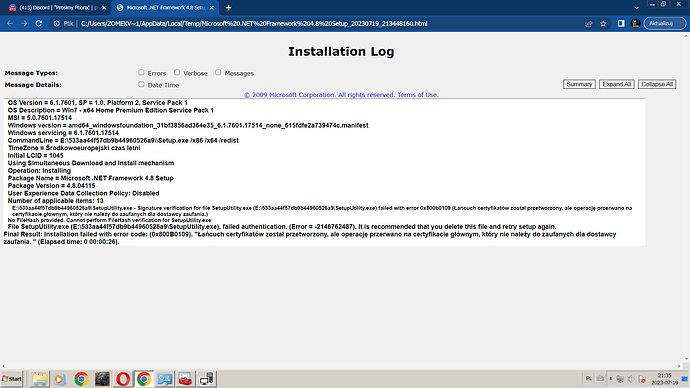Screen dimensions: 690x388
Task: Click the vertical scrollbar down arrow
Action: pos(686,359)
